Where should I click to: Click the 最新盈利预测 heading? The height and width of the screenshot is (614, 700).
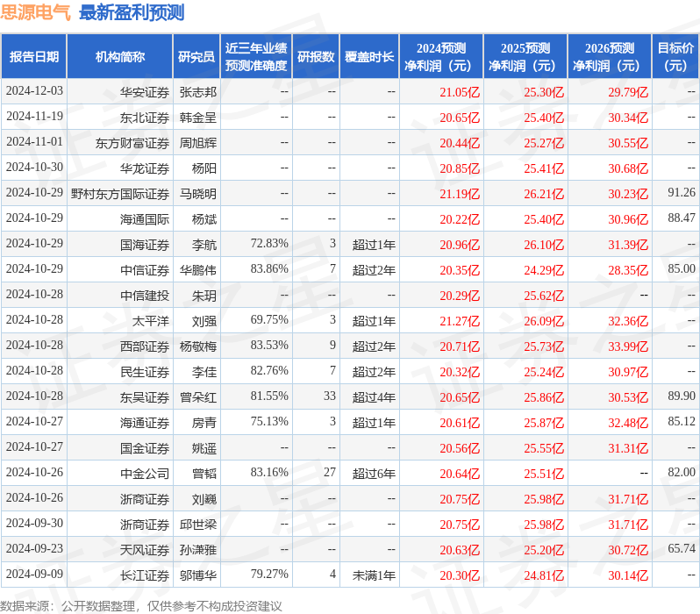(132, 12)
